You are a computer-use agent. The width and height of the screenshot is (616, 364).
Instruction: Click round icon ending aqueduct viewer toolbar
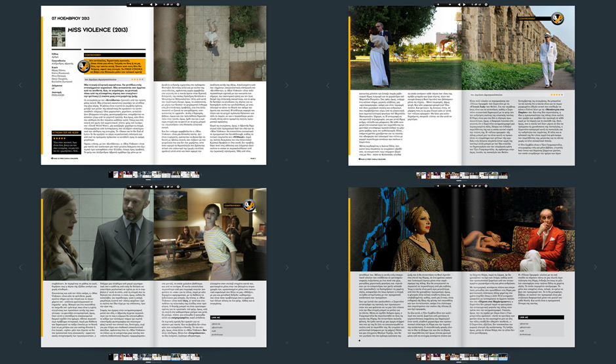pos(486,5)
